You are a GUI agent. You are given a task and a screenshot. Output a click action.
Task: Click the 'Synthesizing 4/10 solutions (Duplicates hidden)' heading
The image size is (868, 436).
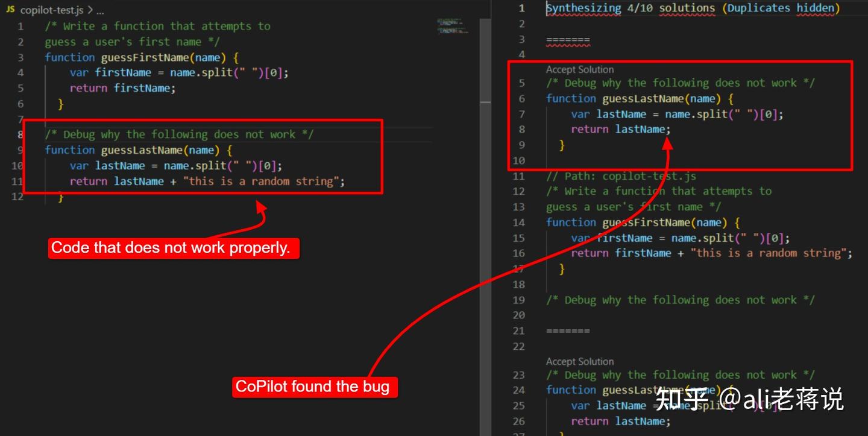click(x=693, y=8)
